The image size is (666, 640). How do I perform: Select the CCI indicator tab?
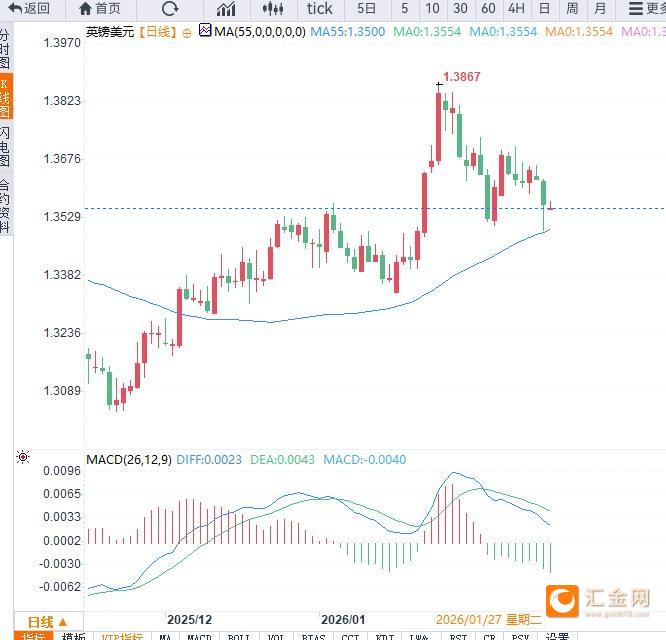(x=350, y=636)
